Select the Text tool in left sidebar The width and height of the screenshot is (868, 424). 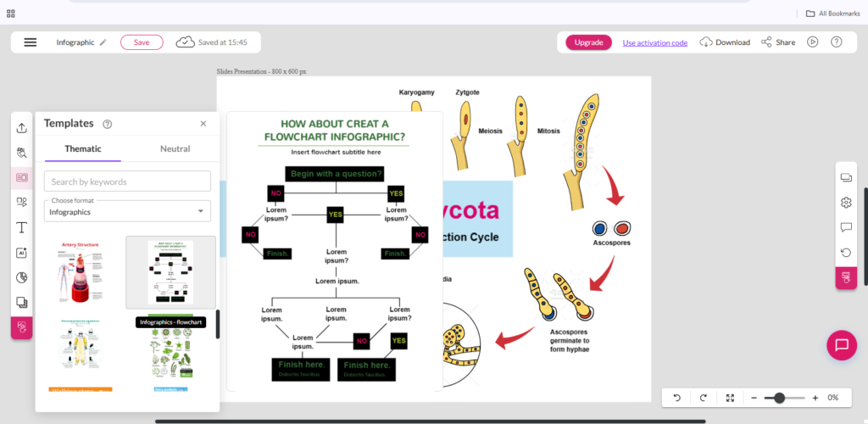21,227
